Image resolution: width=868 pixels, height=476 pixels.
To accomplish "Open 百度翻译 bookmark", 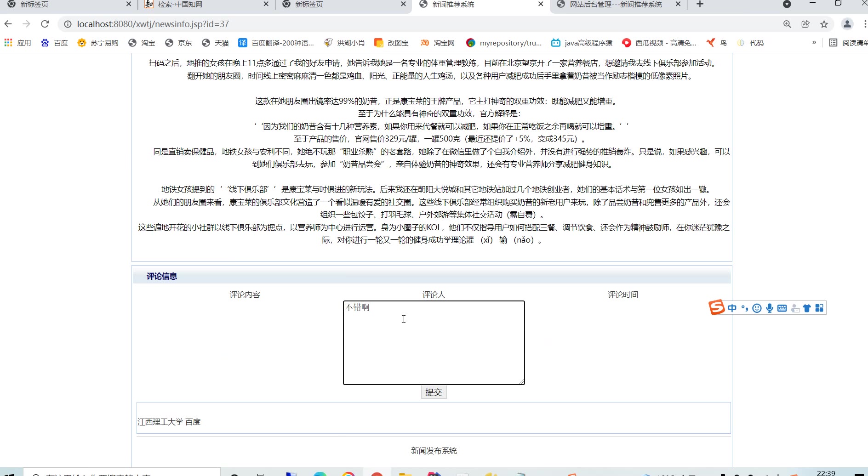I will tap(276, 43).
